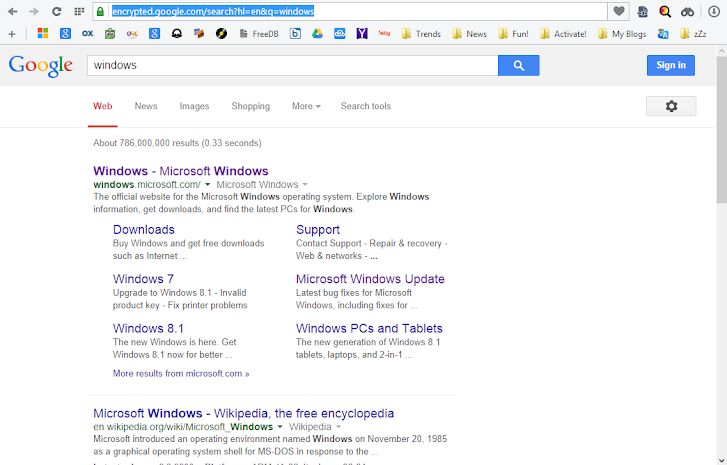Open the Wikipedia source dropdown arrow

click(338, 427)
